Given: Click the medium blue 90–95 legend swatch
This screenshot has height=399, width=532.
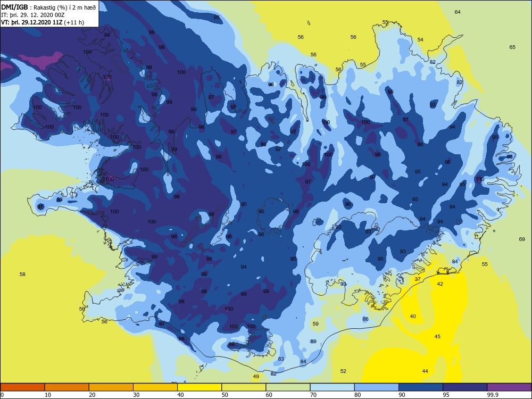Looking at the screenshot, I should pos(421,387).
